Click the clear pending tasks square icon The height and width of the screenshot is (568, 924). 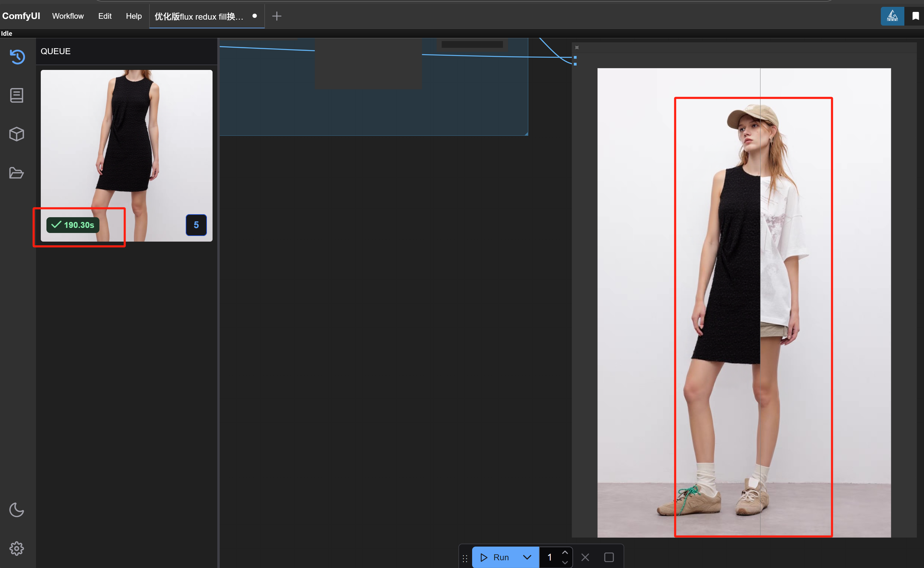point(609,557)
